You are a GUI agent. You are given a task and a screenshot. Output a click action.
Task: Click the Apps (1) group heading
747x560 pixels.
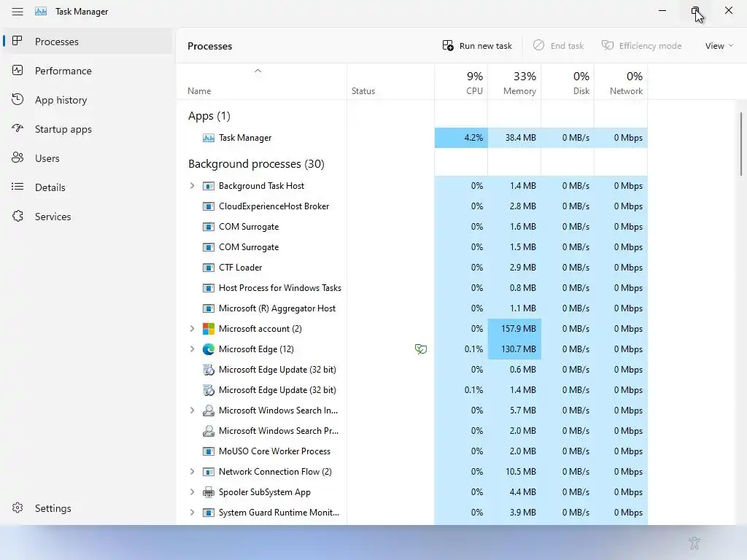[x=209, y=116]
